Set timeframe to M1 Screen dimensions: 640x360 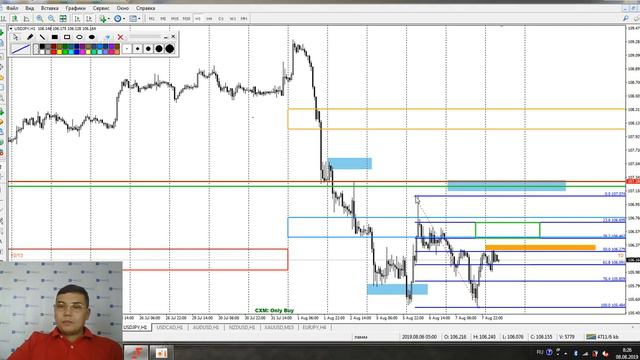pyautogui.click(x=152, y=19)
